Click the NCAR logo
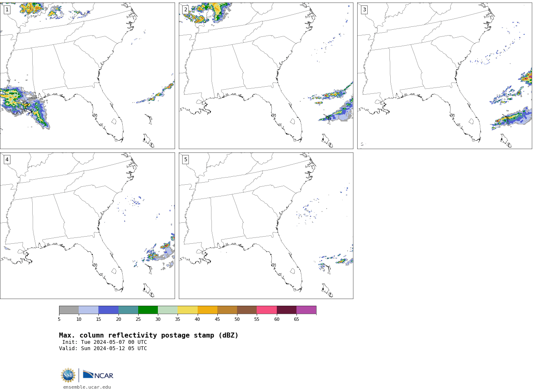Image resolution: width=536 pixels, height=392 pixels. [98, 375]
